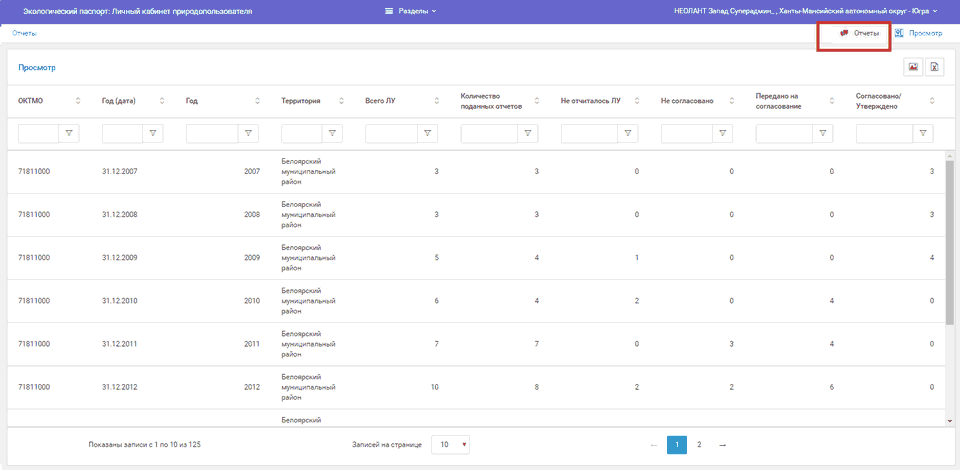Open filter for Не отчиталось ЛУ column
Viewport: 960px width, 470px height.
click(x=627, y=133)
